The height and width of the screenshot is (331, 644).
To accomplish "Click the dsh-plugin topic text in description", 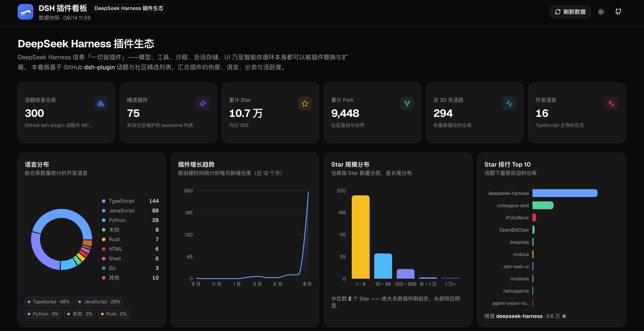I will coord(100,67).
